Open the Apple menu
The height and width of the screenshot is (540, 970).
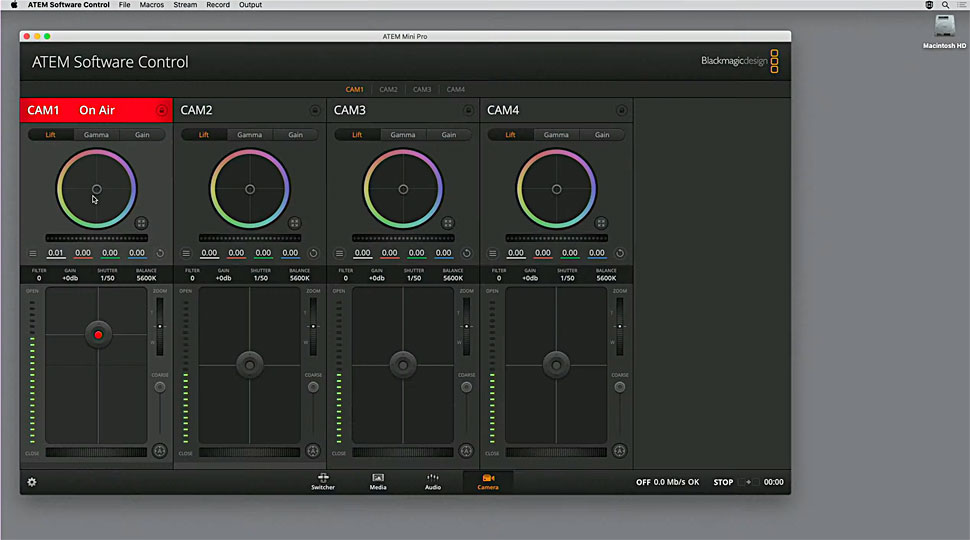(x=14, y=4)
